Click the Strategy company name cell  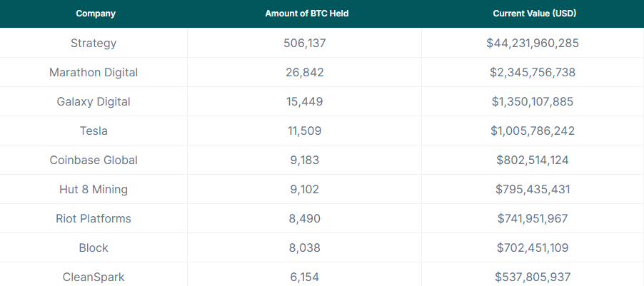[x=94, y=43]
